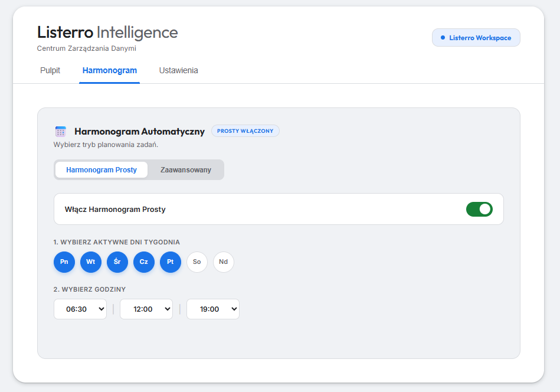560x392 pixels.
Task: Open the 06:30 time dropdown
Action: pos(80,309)
